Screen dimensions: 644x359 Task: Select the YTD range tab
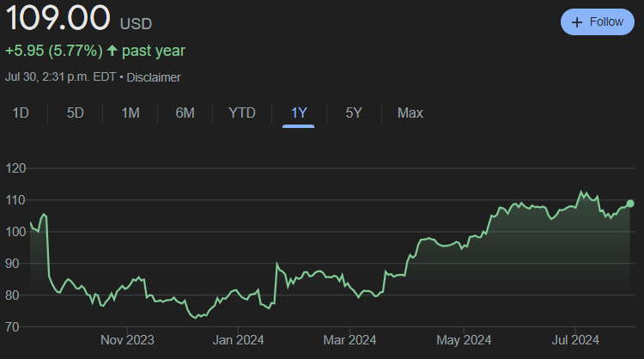pyautogui.click(x=241, y=113)
